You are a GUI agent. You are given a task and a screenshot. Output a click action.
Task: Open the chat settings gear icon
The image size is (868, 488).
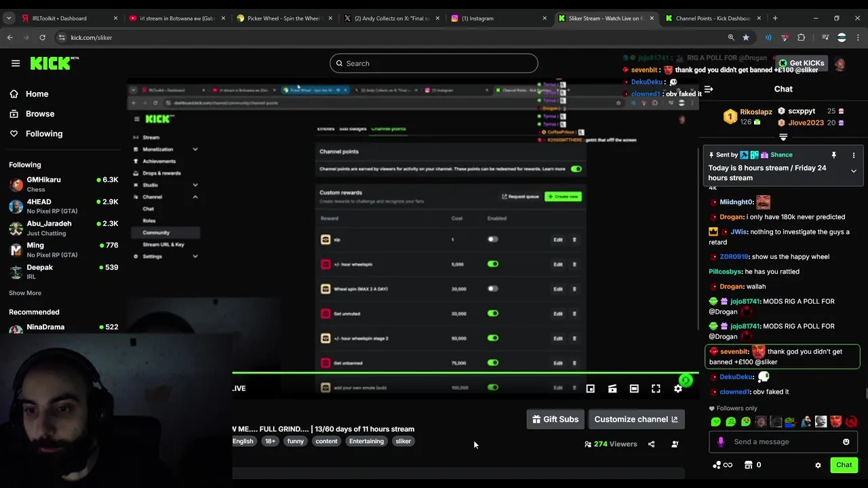pos(818,465)
